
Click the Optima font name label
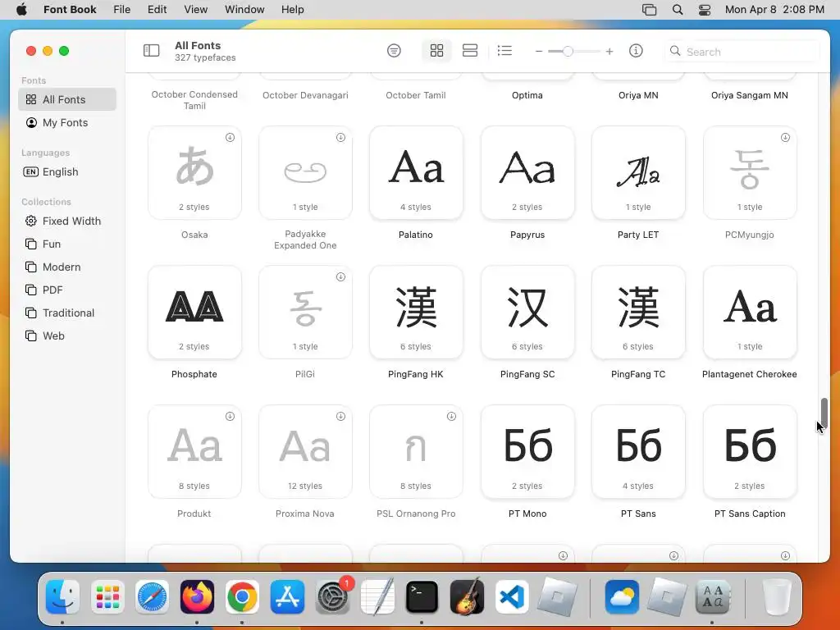pos(527,95)
